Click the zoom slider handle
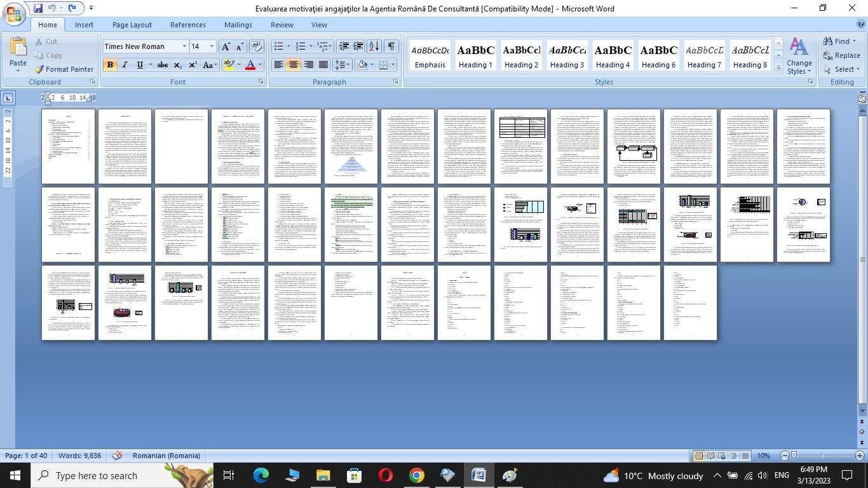This screenshot has height=488, width=868. [x=794, y=456]
